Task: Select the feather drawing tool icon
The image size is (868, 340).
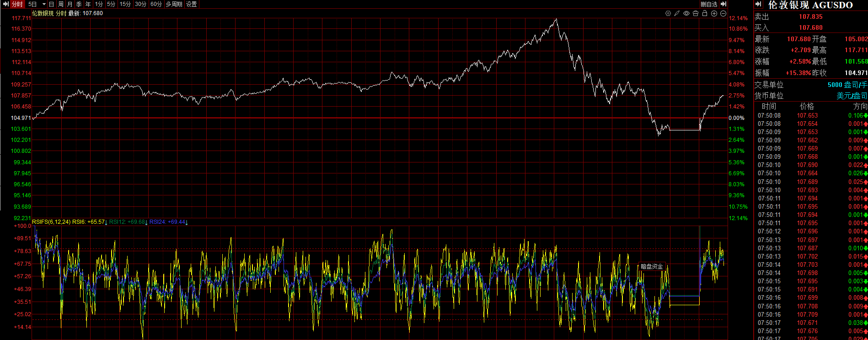Action: coord(677,14)
